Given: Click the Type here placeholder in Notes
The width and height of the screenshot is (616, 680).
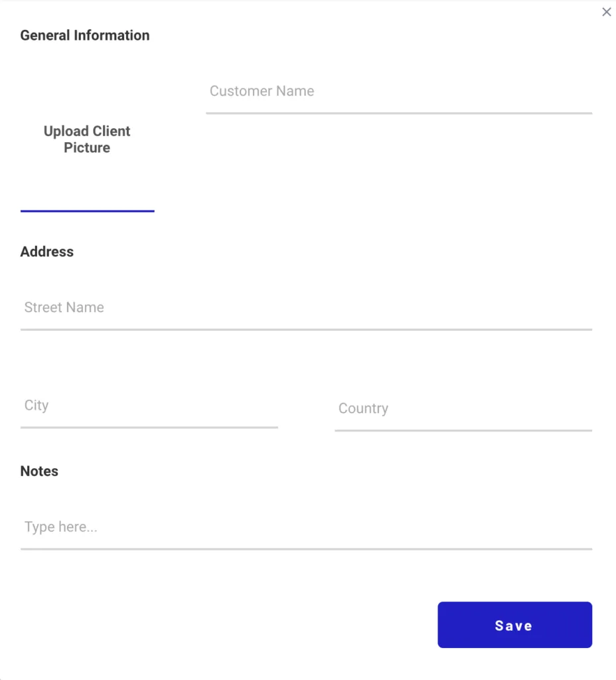Looking at the screenshot, I should pos(60,527).
